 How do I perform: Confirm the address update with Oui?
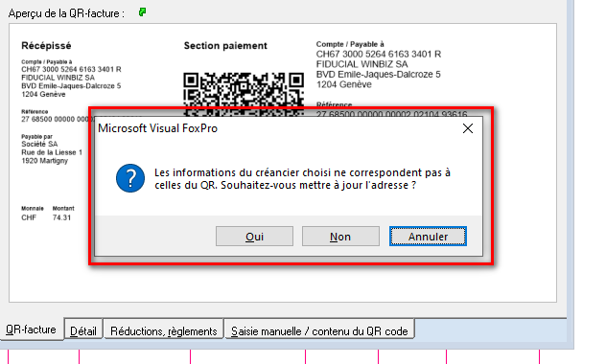pos(254,237)
